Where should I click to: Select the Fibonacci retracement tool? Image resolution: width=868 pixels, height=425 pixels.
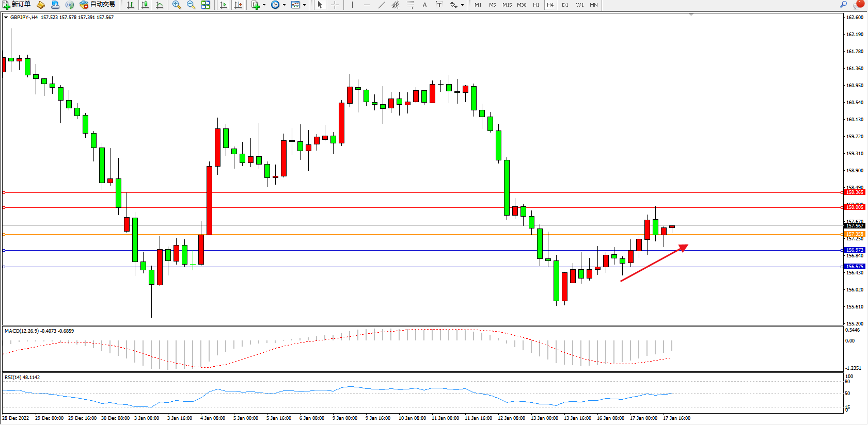coord(410,5)
